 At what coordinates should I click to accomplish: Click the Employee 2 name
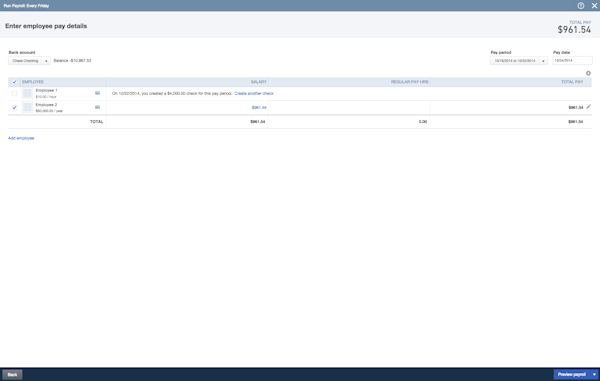[46, 104]
